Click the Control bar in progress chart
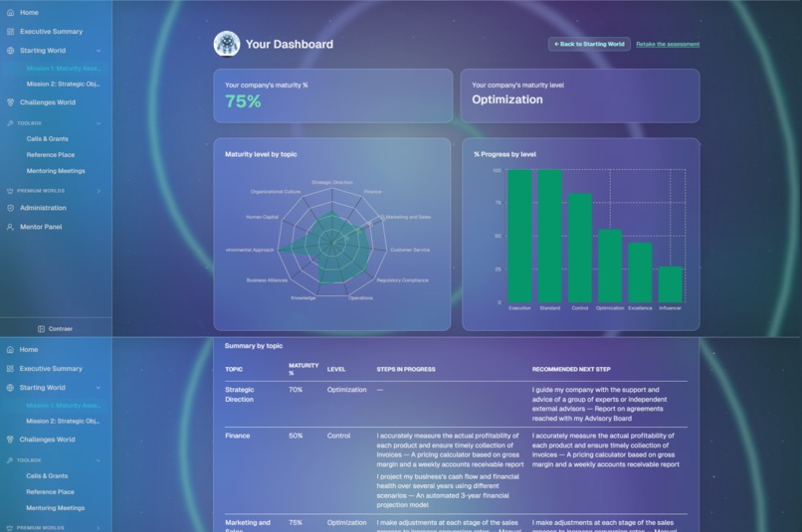 (580, 248)
